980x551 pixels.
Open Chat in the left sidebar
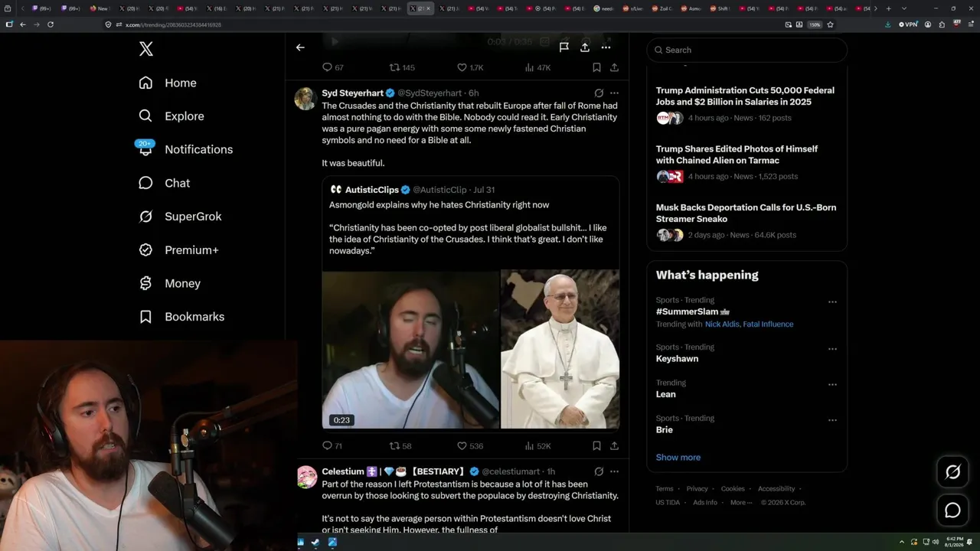click(x=164, y=183)
